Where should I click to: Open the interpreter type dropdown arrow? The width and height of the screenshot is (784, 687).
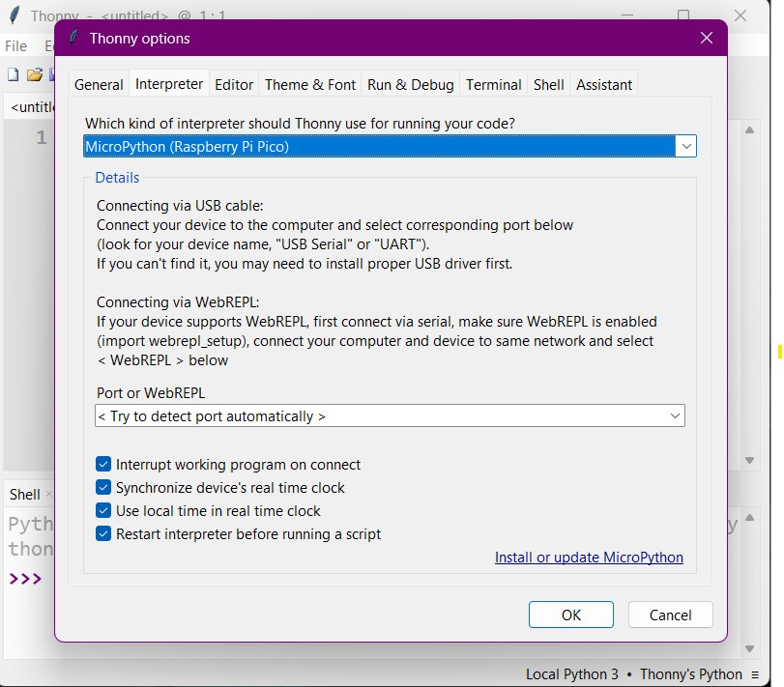(686, 147)
